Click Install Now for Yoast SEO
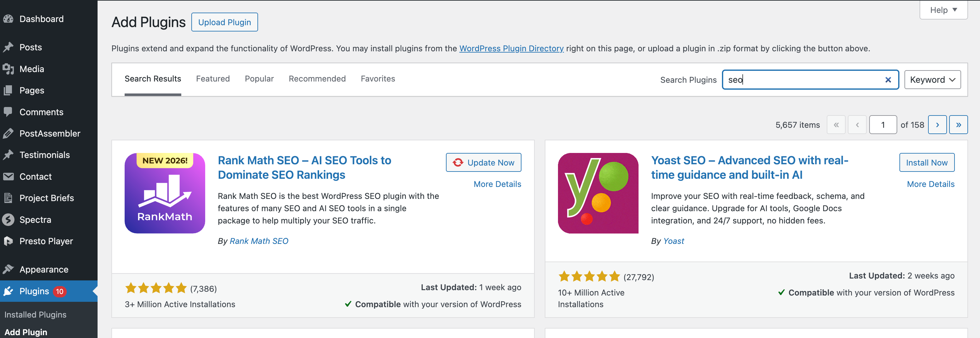The width and height of the screenshot is (980, 338). (x=927, y=162)
